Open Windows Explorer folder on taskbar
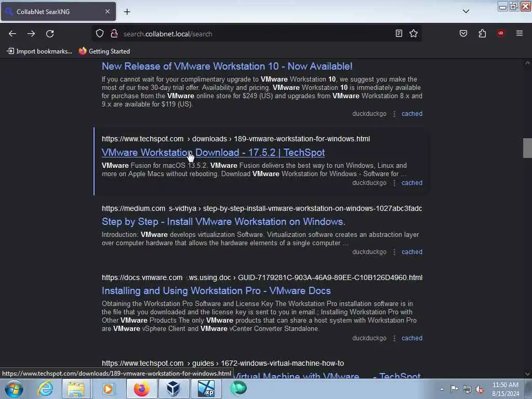 tap(76, 389)
